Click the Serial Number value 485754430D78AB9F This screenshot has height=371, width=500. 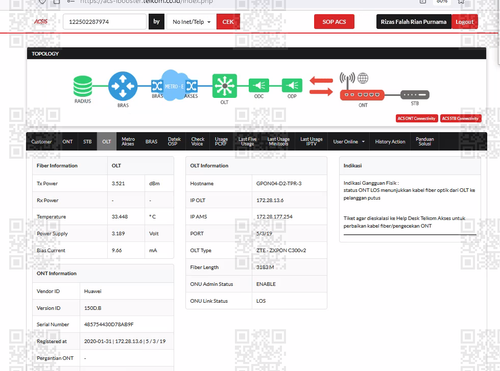pyautogui.click(x=109, y=324)
